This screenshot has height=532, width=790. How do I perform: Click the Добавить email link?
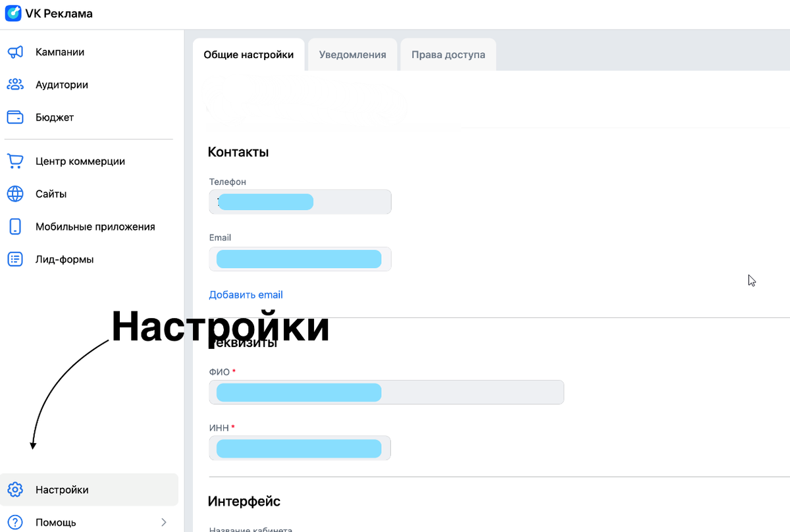(x=246, y=295)
